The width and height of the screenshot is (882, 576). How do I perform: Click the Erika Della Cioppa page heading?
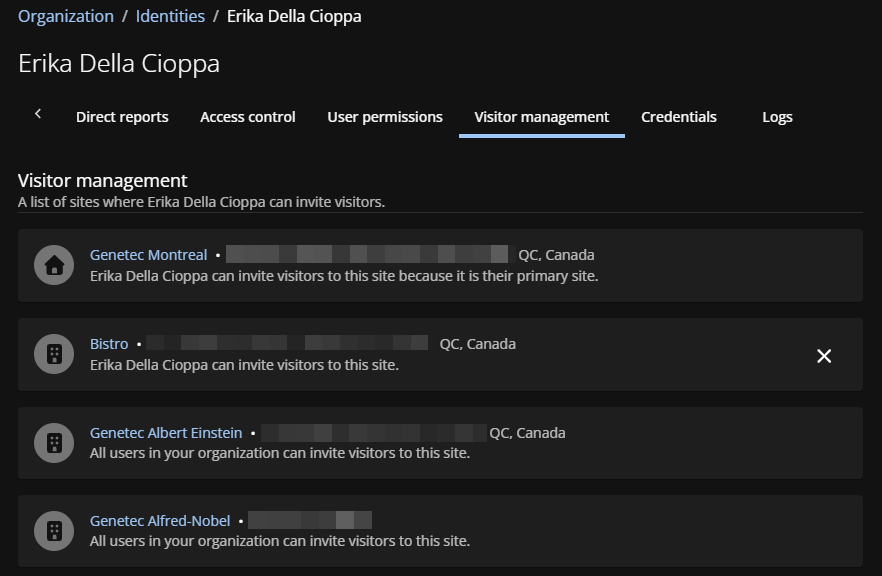click(119, 64)
